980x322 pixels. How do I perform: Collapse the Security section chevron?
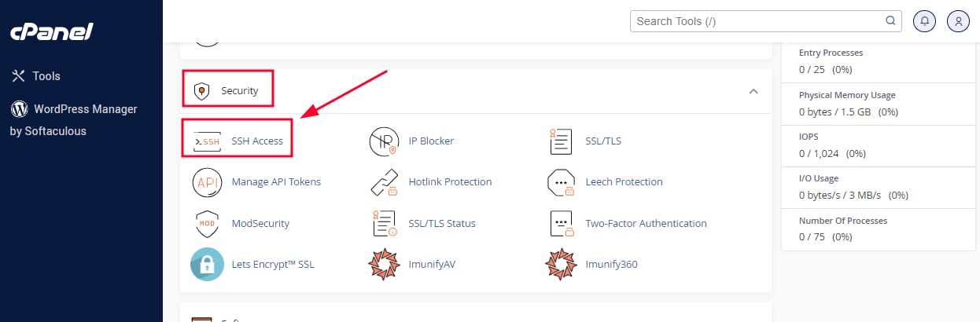pos(753,91)
